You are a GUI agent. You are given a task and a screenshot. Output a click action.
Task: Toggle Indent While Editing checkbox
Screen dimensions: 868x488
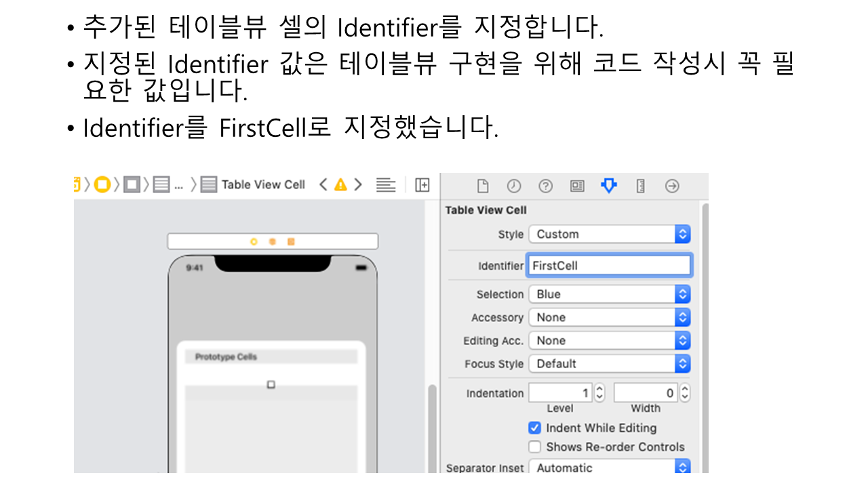[x=535, y=428]
